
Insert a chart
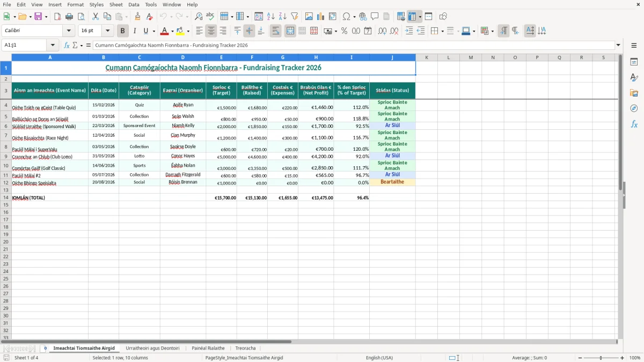pyautogui.click(x=321, y=17)
